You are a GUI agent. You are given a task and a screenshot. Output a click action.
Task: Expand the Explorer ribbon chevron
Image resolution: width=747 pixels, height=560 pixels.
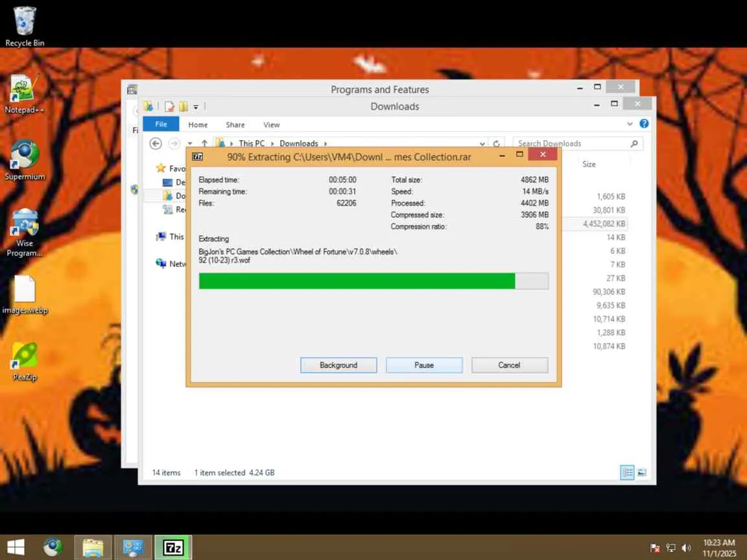point(630,124)
